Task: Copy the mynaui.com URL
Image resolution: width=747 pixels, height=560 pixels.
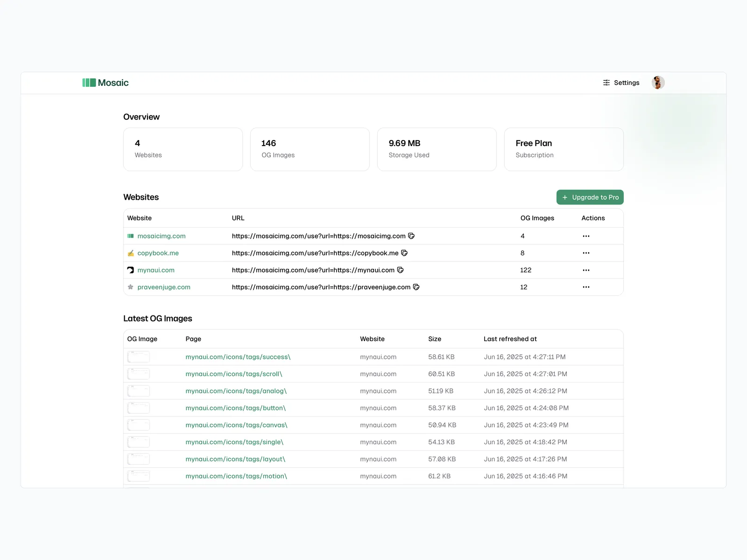Action: (x=400, y=270)
